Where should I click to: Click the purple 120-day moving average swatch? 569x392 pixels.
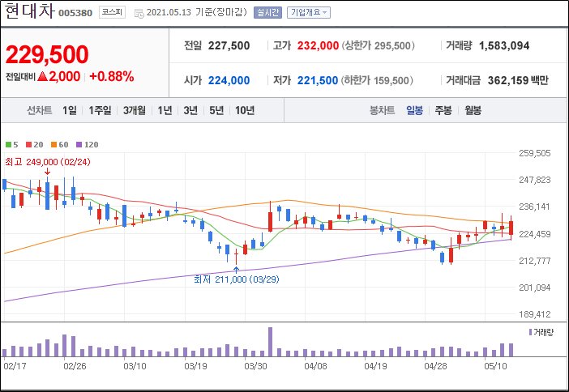coord(79,145)
